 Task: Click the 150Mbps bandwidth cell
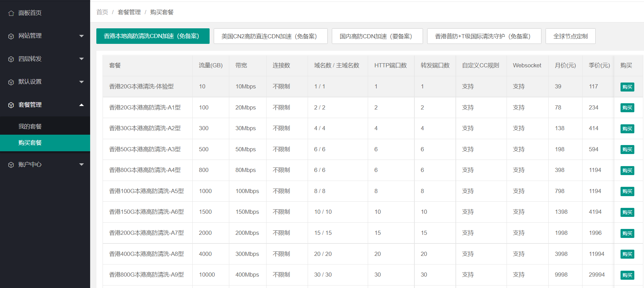pos(247,212)
